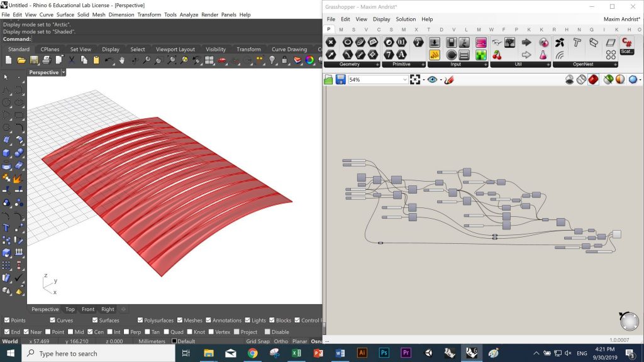Expand the Geometry component panel

pos(377,65)
